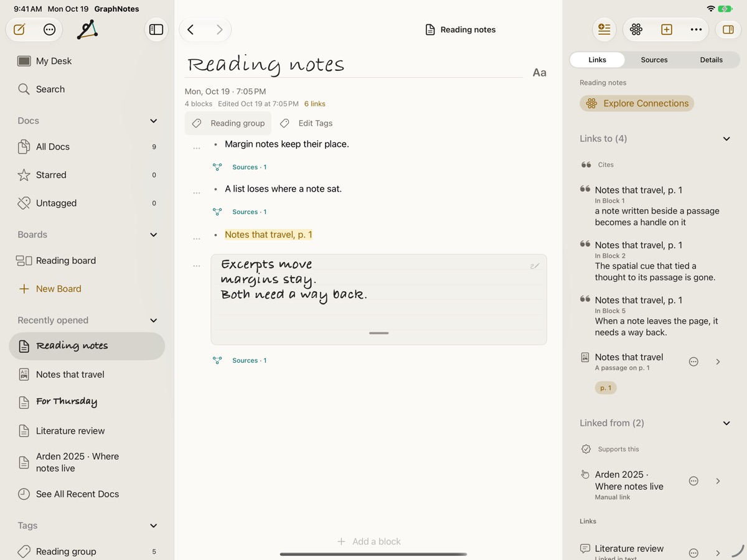Show All Docs list
This screenshot has width=747, height=560.
click(87, 147)
